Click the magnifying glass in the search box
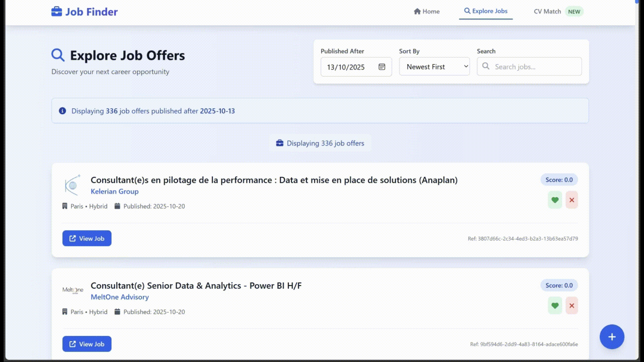The height and width of the screenshot is (362, 644). [486, 66]
